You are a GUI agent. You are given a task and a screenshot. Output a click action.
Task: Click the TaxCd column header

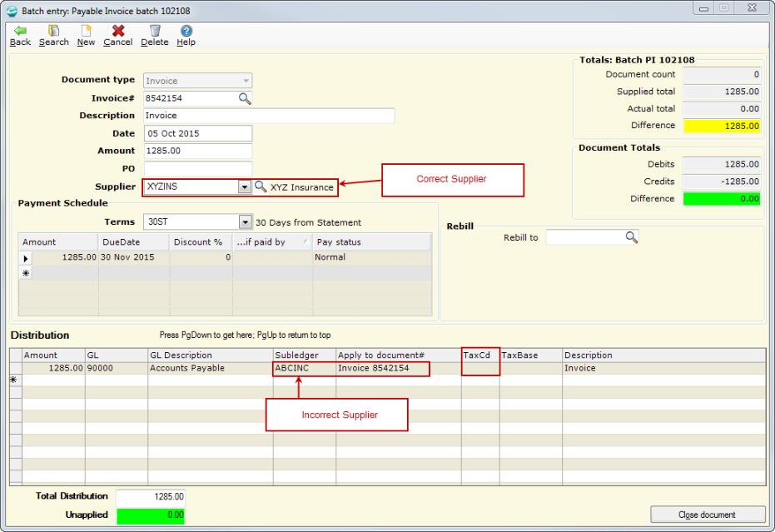480,355
